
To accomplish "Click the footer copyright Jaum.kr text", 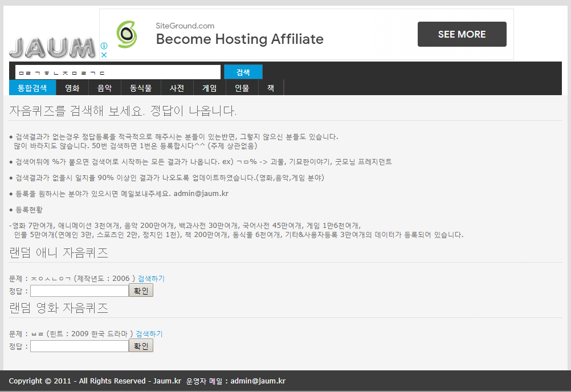I will tap(95, 381).
